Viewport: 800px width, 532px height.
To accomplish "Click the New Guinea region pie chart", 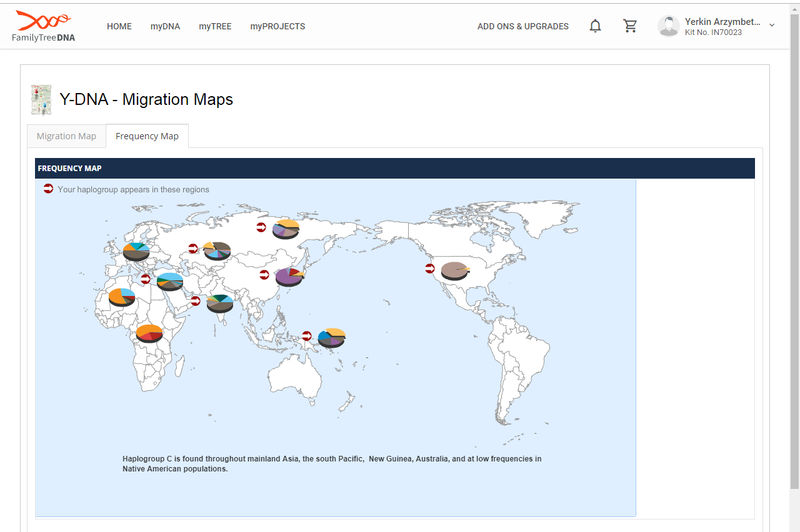I will [x=331, y=338].
